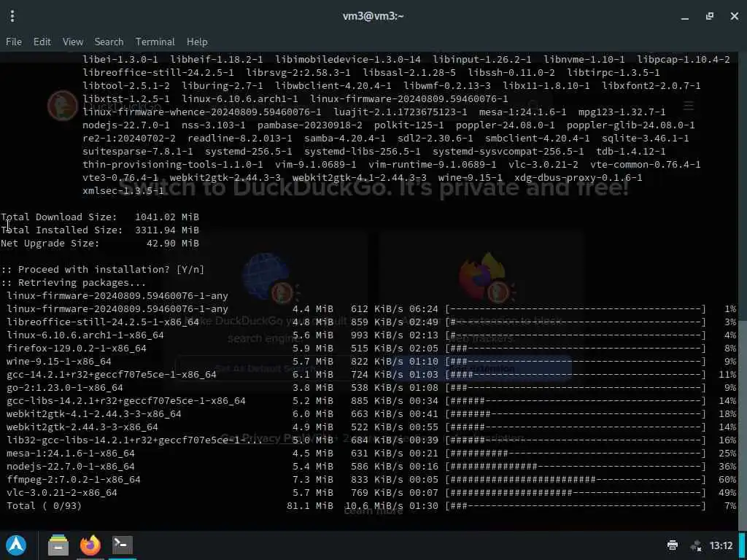The height and width of the screenshot is (560, 747).
Task: Click the 13:12 taskbar clock
Action: tap(721, 545)
